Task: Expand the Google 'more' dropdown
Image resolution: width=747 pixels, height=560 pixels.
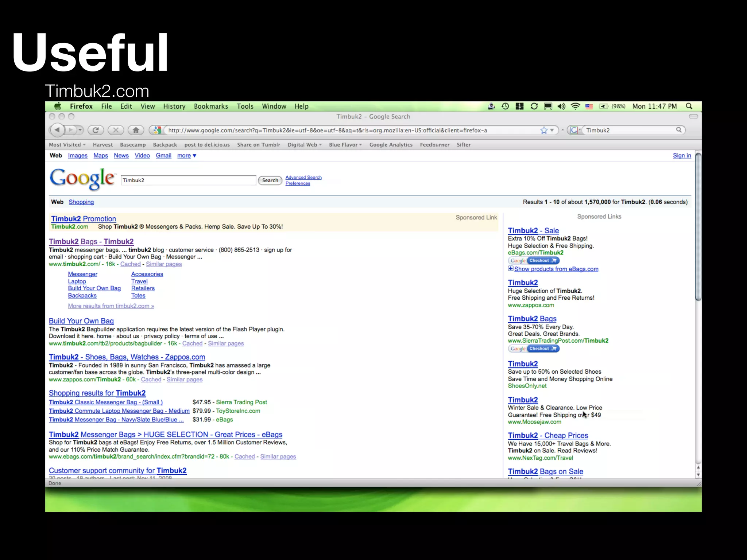Action: (x=187, y=156)
